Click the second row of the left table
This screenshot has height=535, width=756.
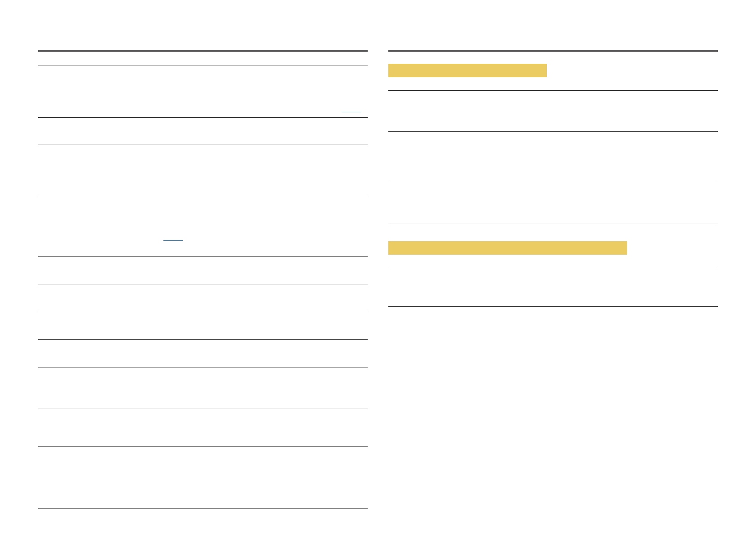pos(202,131)
